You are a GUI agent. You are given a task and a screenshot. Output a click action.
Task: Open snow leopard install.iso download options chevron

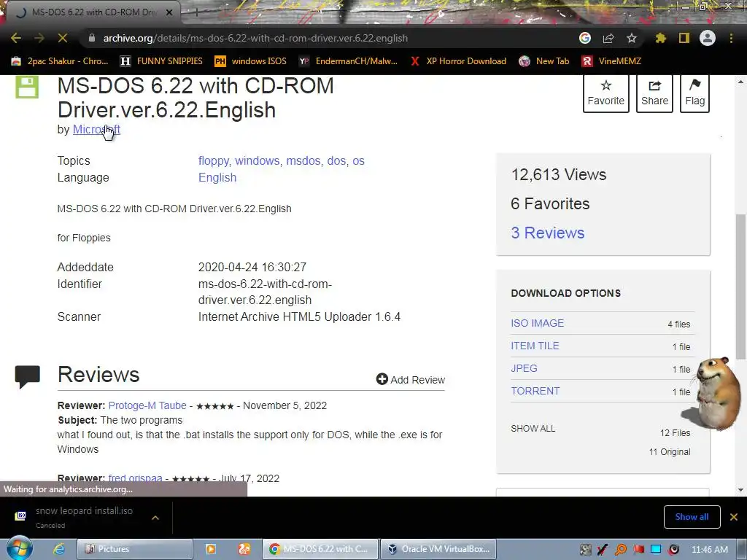[155, 518]
